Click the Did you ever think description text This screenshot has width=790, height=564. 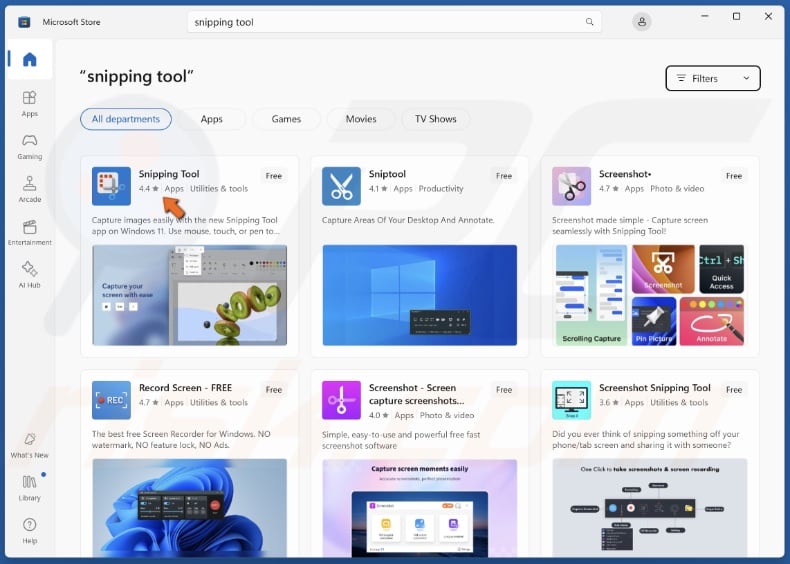click(645, 440)
